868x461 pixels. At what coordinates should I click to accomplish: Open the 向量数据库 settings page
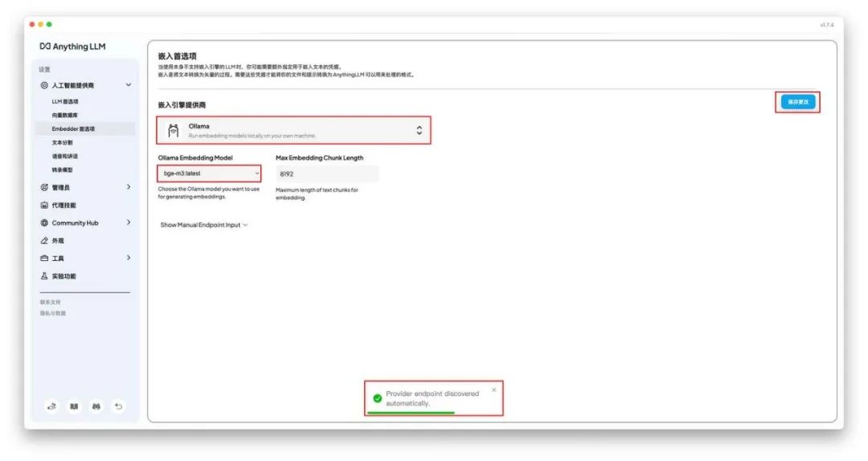(x=65, y=115)
